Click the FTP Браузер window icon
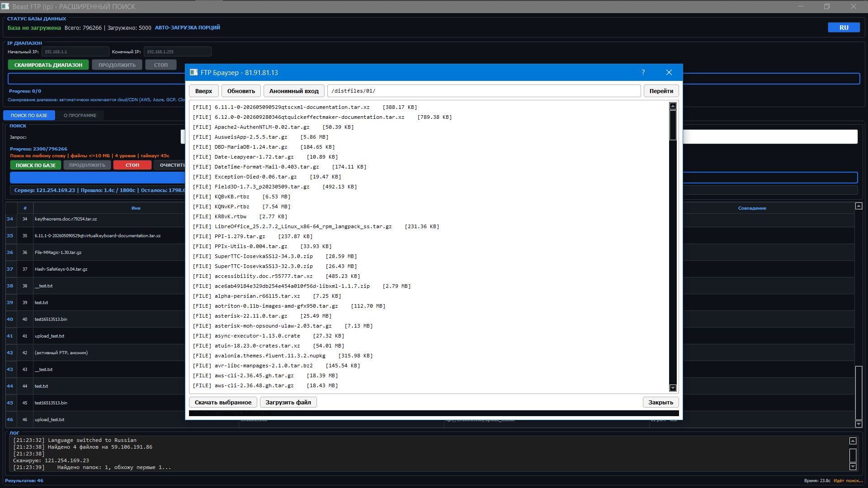This screenshot has height=488, width=868. [x=193, y=72]
